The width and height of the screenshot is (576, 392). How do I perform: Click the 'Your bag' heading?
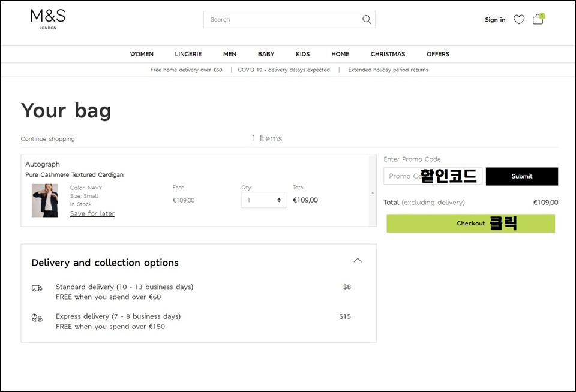point(66,110)
